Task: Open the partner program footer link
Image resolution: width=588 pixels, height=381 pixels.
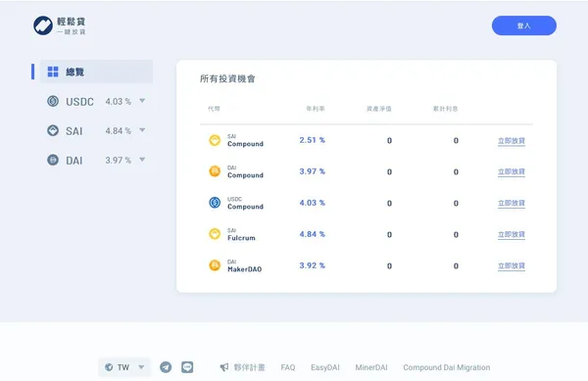Action: pyautogui.click(x=249, y=367)
